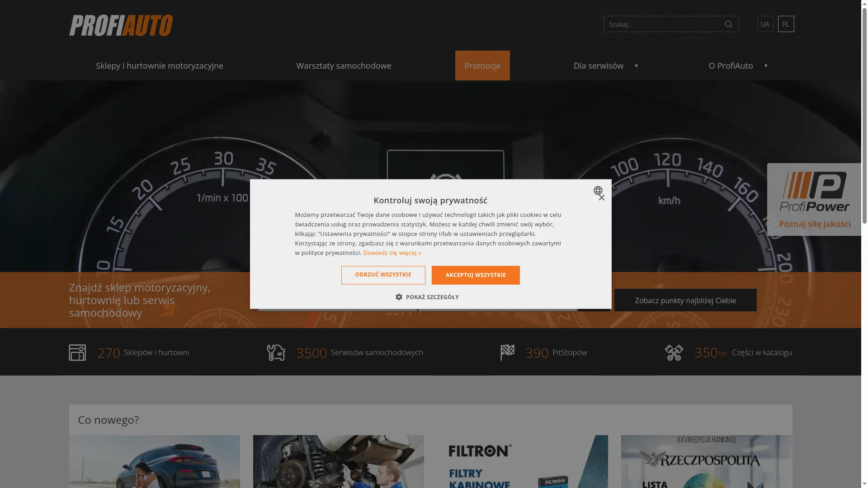Click the crossed pistons parts icon
The height and width of the screenshot is (488, 868).
(674, 352)
